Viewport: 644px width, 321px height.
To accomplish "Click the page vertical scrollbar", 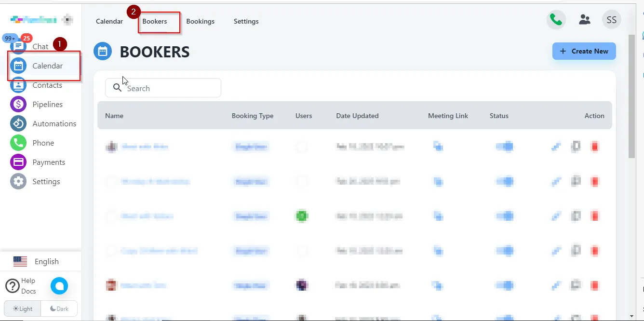I will pos(631,96).
